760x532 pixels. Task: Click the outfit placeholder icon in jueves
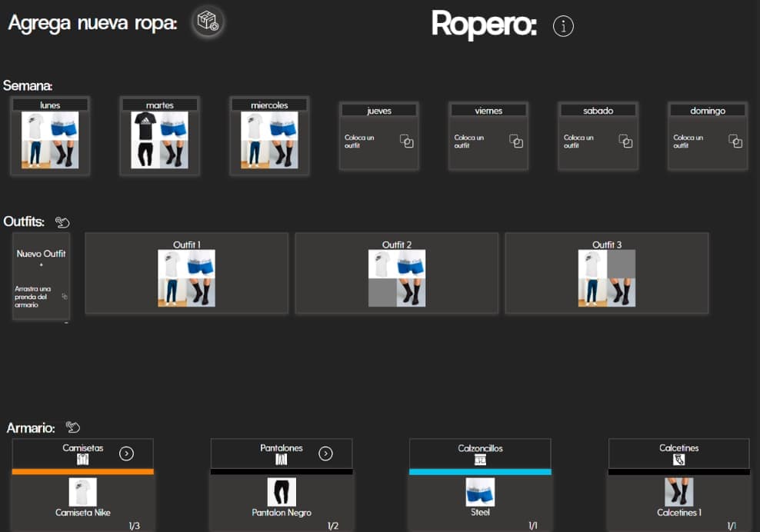407,141
